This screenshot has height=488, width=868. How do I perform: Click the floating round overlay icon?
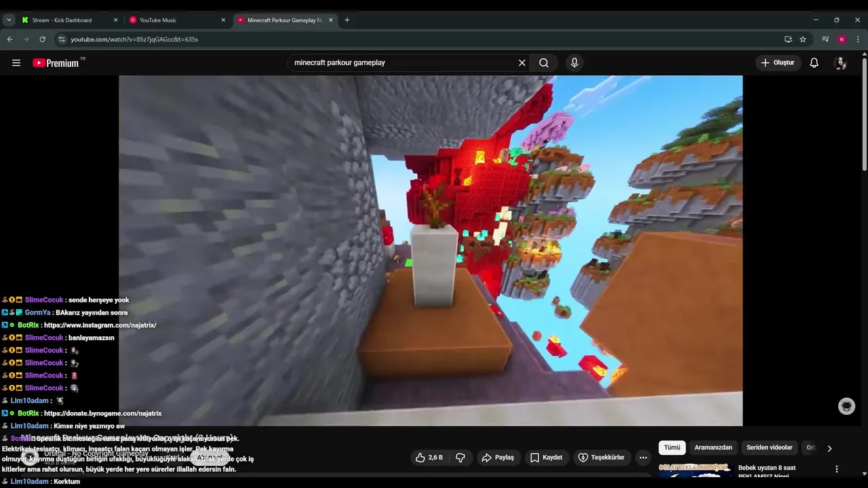846,406
